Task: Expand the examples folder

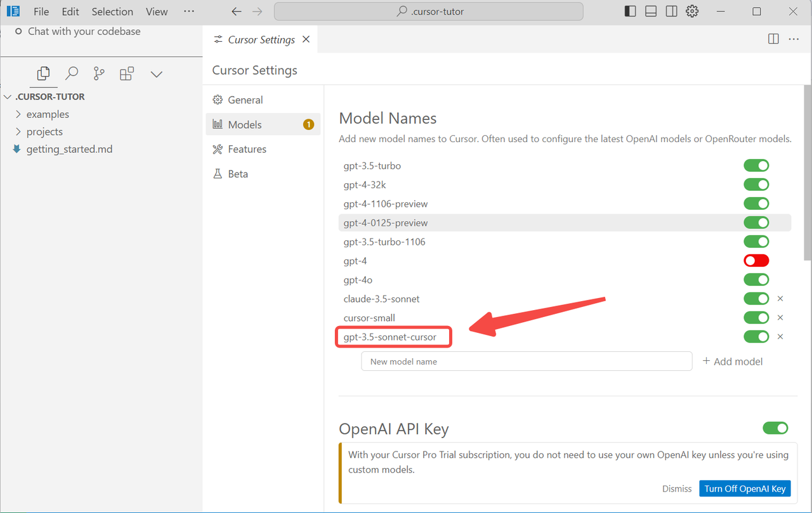Action: pyautogui.click(x=18, y=114)
